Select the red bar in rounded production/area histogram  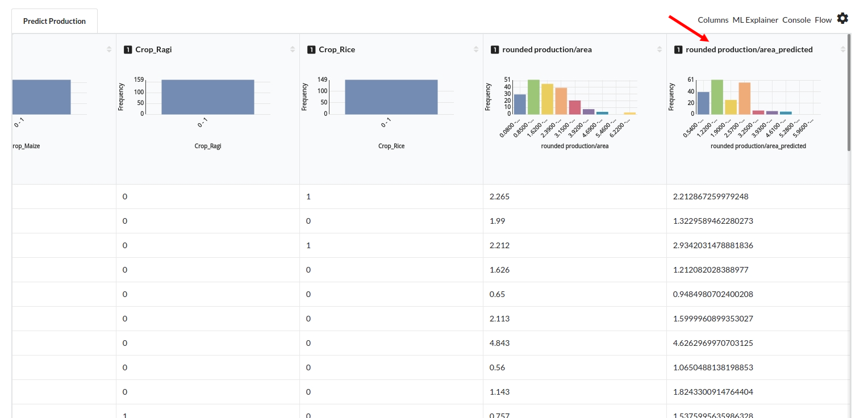pyautogui.click(x=575, y=107)
